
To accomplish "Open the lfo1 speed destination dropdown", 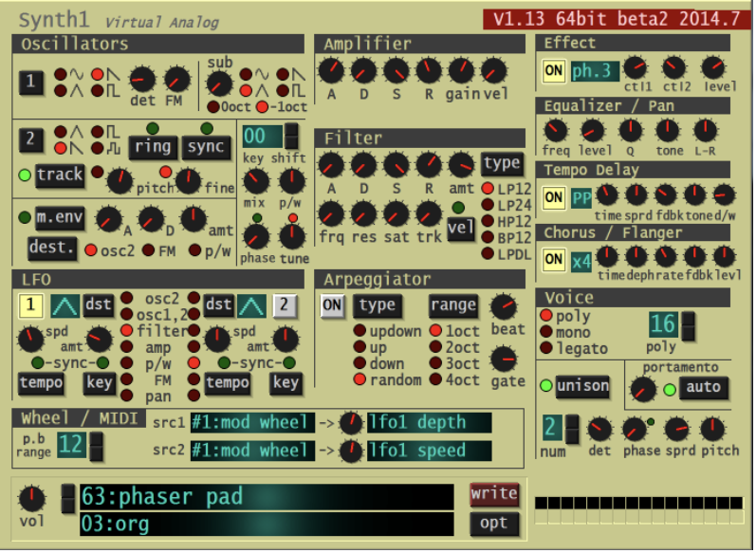I will tap(430, 451).
